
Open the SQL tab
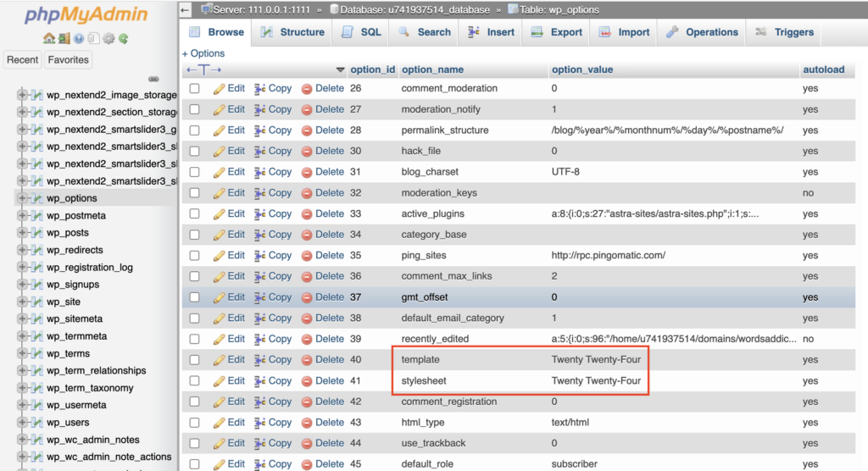361,32
